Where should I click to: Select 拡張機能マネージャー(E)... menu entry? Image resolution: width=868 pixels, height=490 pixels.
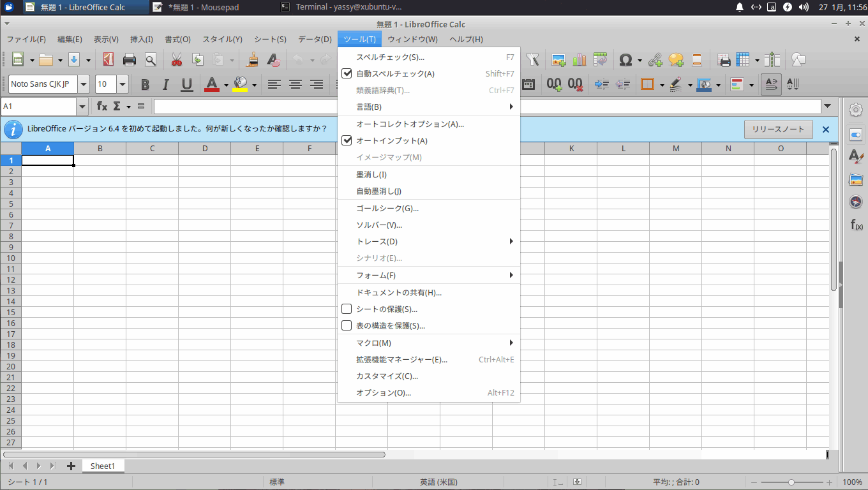coord(428,359)
